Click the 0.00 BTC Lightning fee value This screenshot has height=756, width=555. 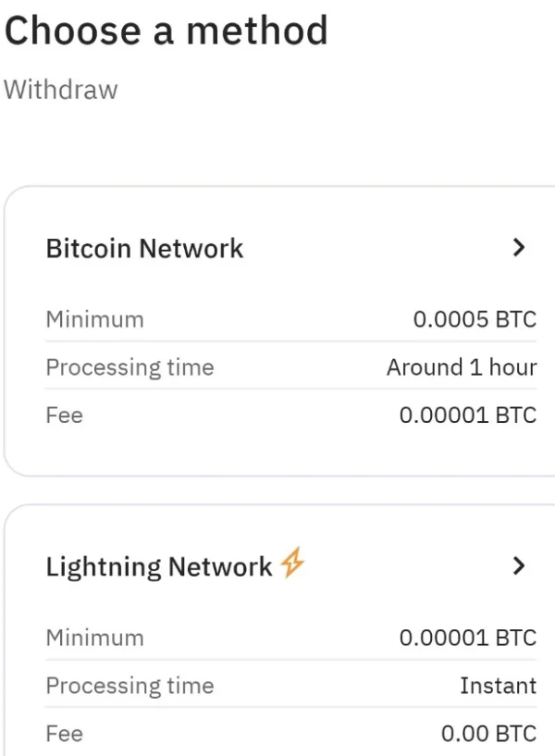(488, 734)
